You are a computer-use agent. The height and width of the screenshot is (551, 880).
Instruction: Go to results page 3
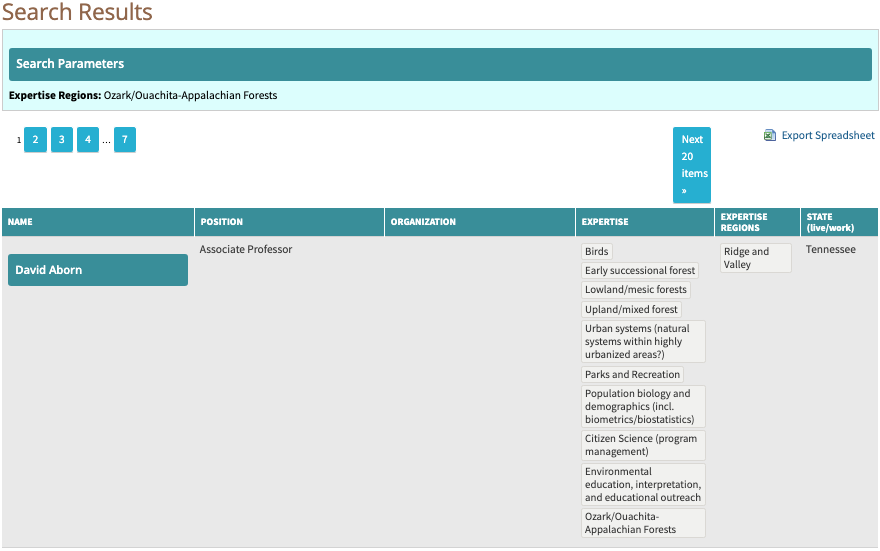61,140
